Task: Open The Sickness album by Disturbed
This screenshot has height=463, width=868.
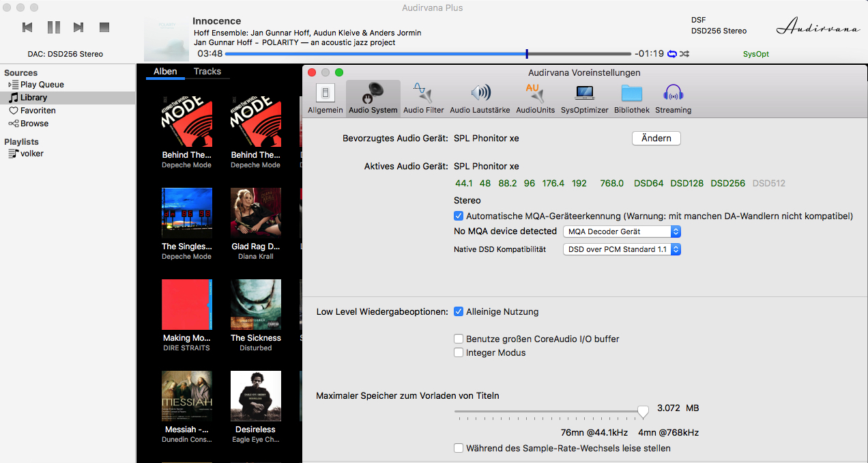Action: click(256, 305)
